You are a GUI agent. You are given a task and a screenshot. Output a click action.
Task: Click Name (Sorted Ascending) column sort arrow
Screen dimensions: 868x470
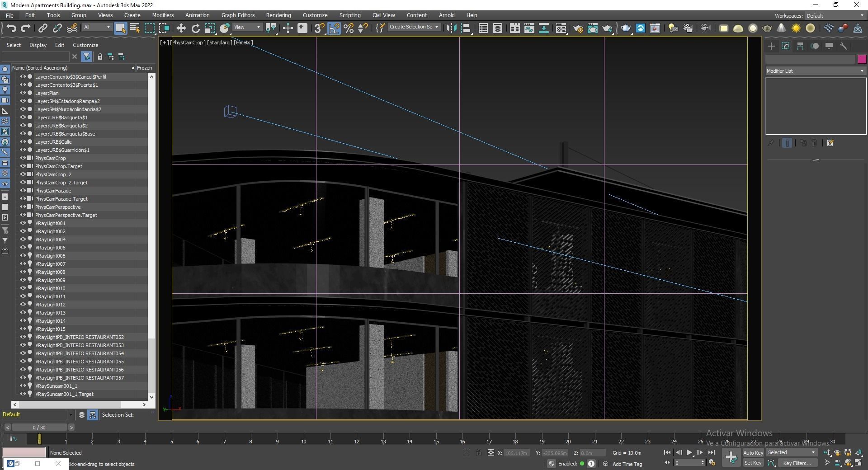coord(133,68)
